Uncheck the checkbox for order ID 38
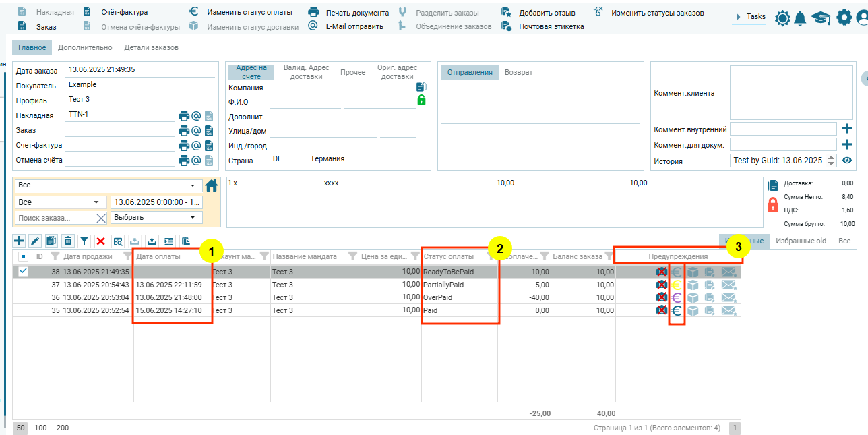The image size is (868, 435). click(x=23, y=271)
